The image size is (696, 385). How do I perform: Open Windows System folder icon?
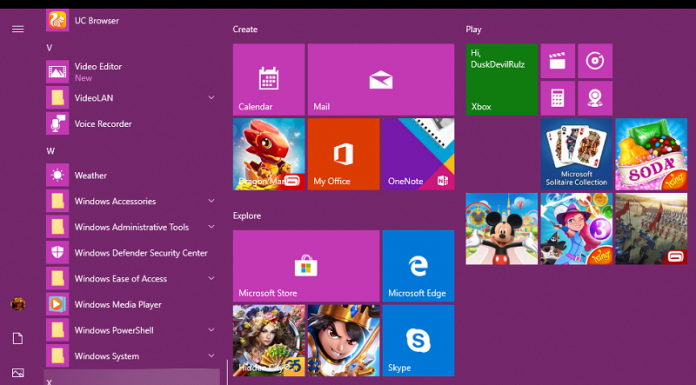pyautogui.click(x=57, y=356)
